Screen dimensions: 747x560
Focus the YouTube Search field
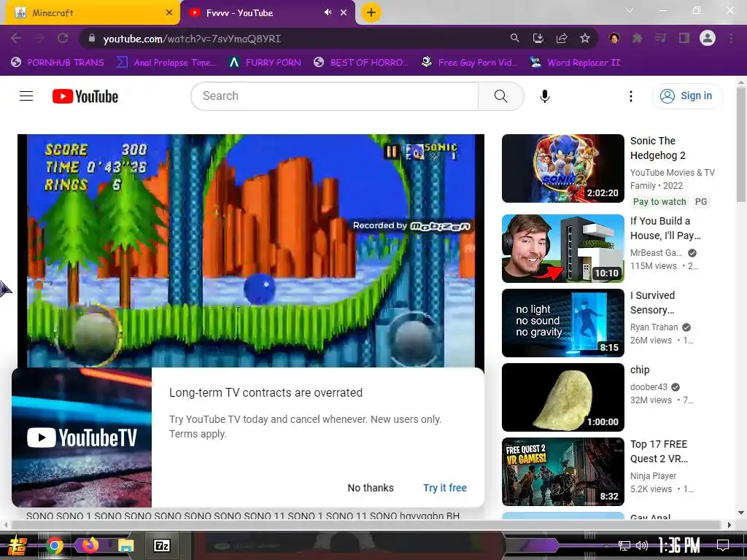(334, 96)
